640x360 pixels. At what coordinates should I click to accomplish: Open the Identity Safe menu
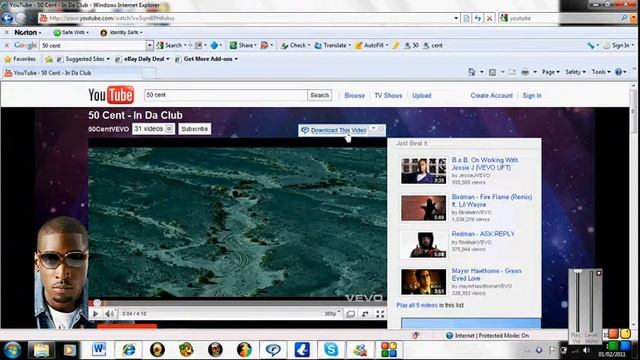point(122,32)
